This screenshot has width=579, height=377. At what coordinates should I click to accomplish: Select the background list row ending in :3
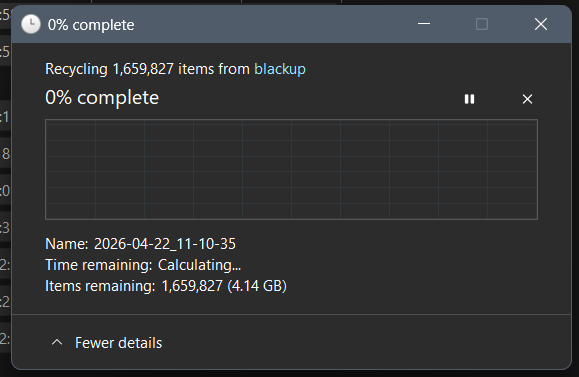pos(5,228)
